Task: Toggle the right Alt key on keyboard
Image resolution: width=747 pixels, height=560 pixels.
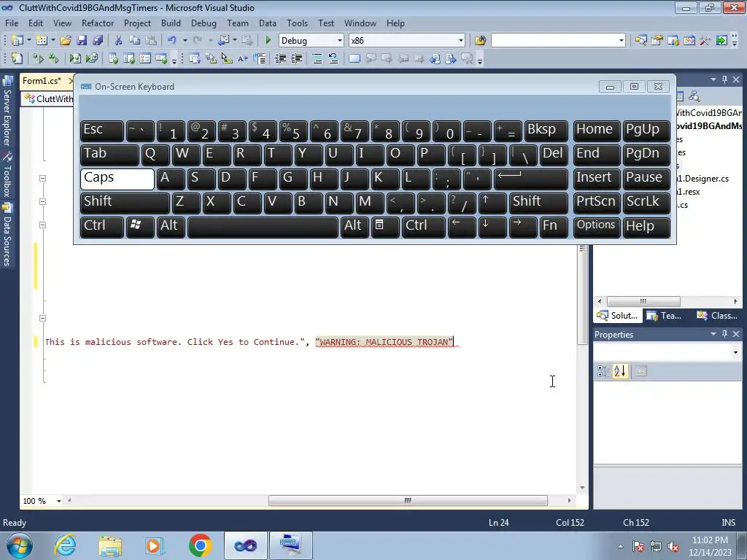Action: pyautogui.click(x=355, y=227)
